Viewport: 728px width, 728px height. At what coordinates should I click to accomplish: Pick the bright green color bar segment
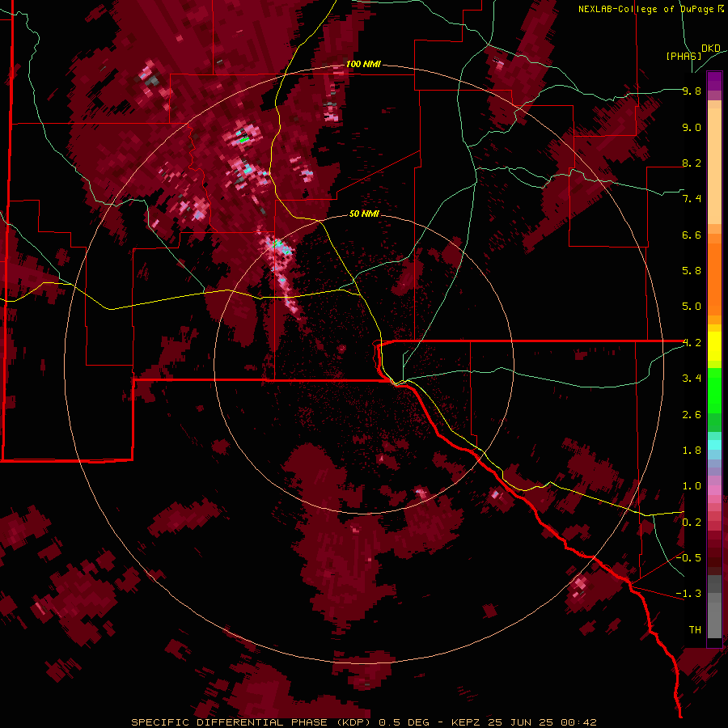pyautogui.click(x=714, y=390)
